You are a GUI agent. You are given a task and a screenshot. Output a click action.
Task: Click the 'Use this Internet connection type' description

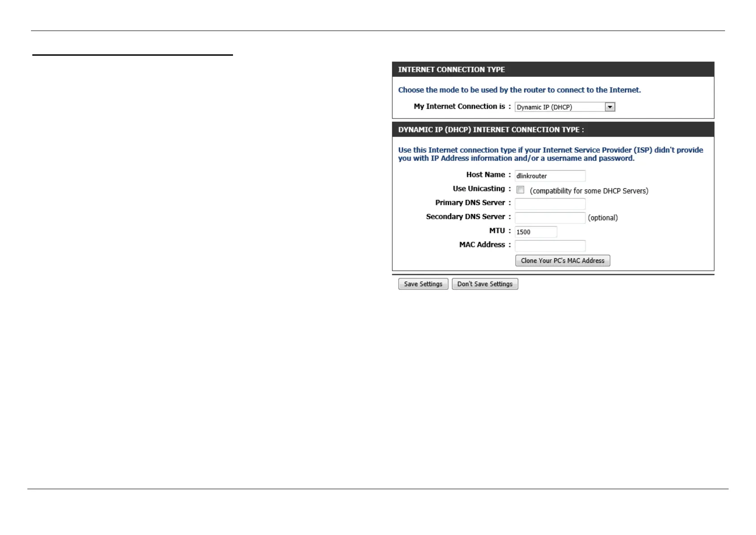click(x=550, y=154)
